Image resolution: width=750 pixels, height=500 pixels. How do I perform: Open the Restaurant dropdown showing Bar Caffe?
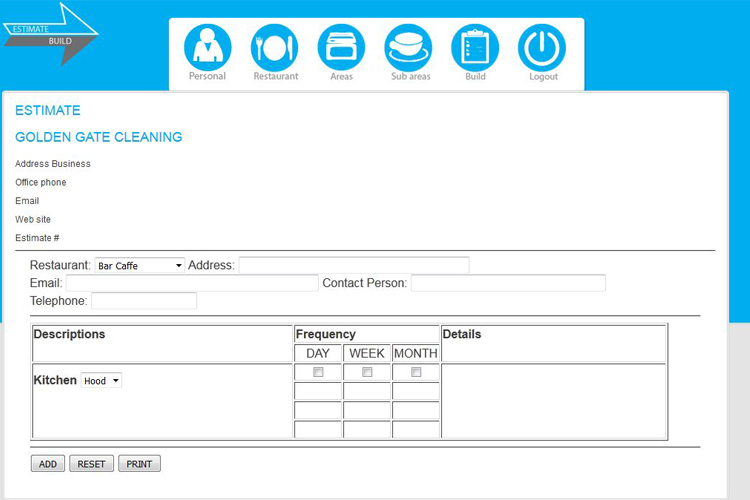tap(140, 266)
